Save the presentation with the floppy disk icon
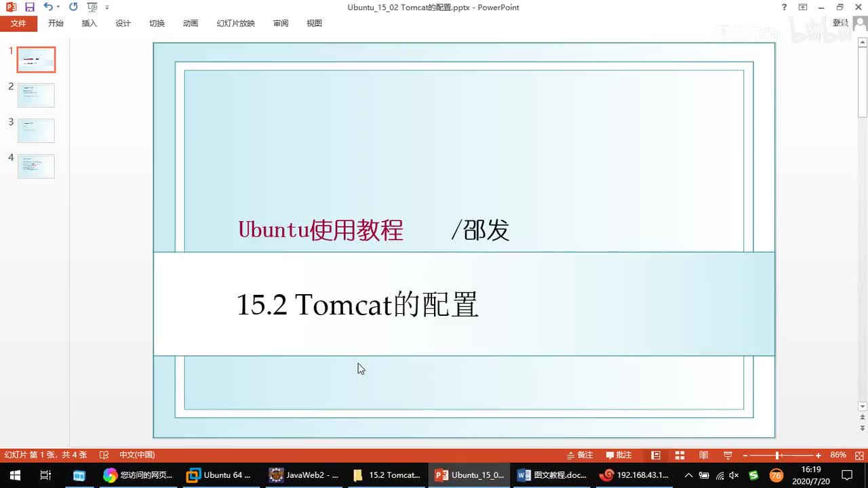This screenshot has width=868, height=488. [29, 7]
